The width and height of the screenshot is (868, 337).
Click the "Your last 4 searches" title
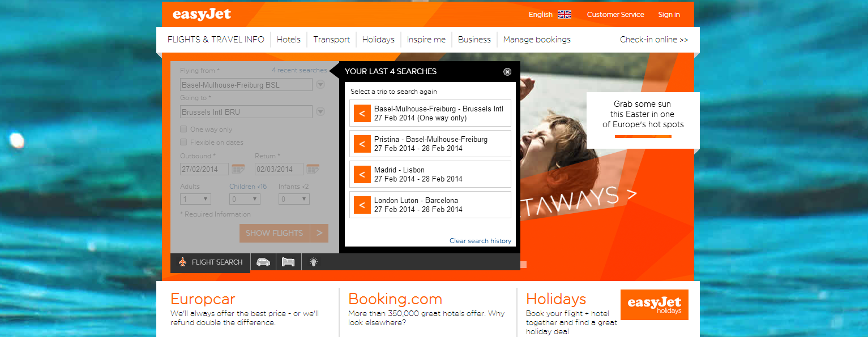pyautogui.click(x=391, y=71)
